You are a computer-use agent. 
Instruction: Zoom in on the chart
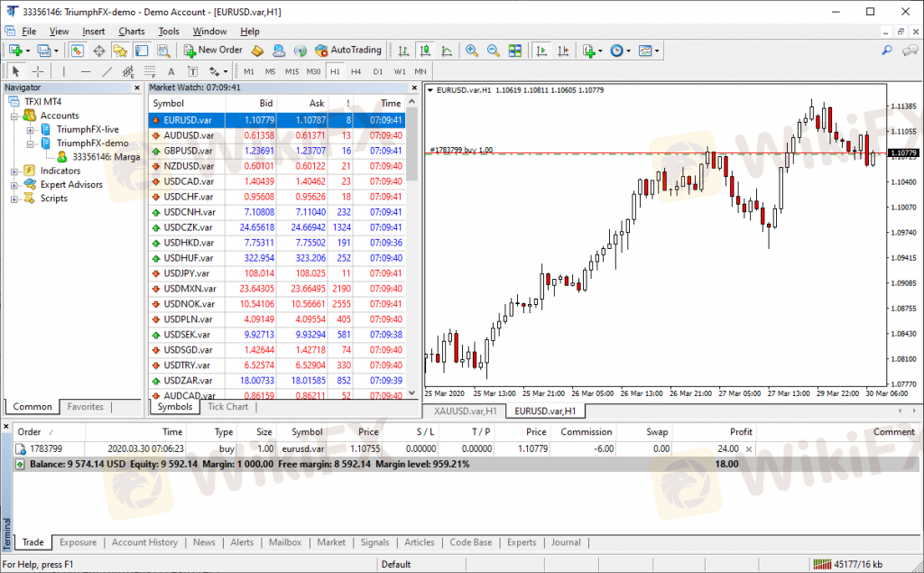tap(471, 51)
